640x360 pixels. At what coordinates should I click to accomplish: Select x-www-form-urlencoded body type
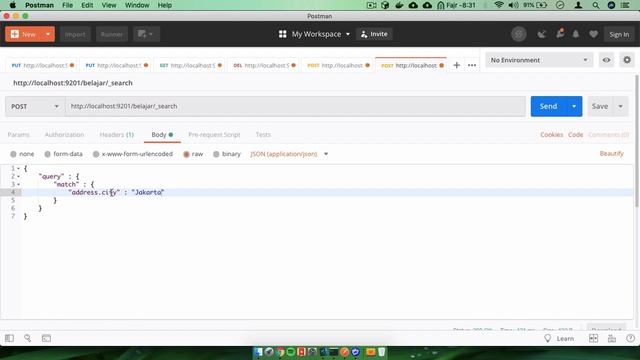(x=96, y=154)
